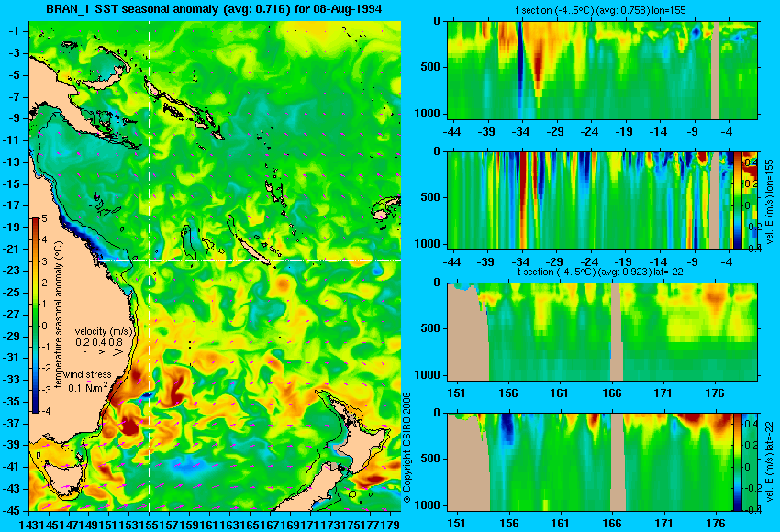Click the -34 tick under lon=155 temperature section
Image resolution: width=780 pixels, height=532 pixels.
click(x=520, y=132)
